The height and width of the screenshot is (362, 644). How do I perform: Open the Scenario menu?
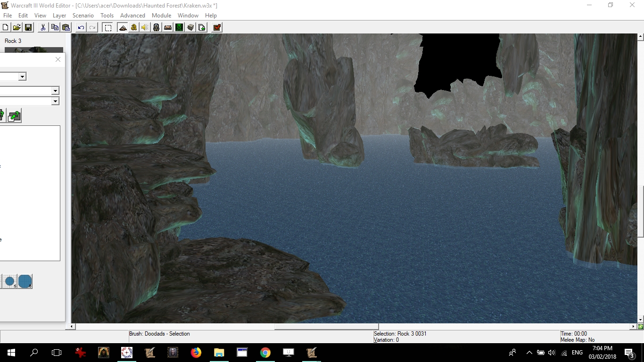click(x=83, y=16)
